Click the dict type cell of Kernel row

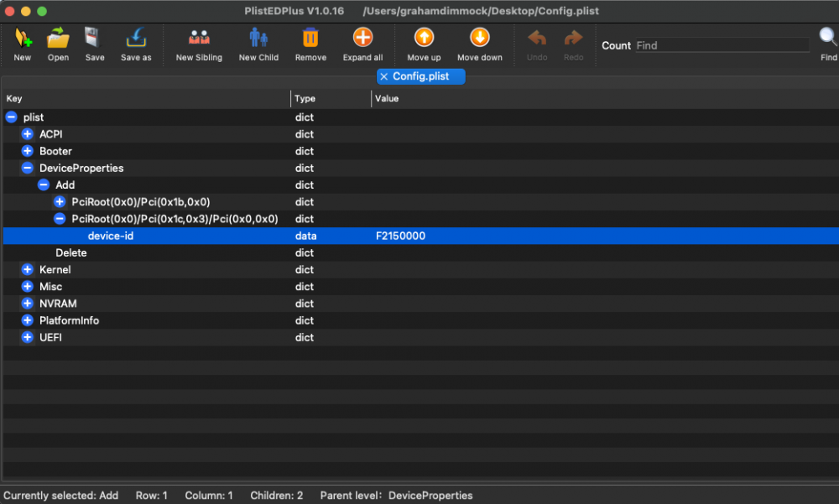305,270
